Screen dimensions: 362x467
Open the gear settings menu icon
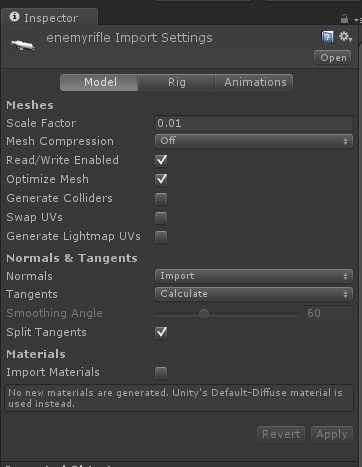pyautogui.click(x=345, y=36)
